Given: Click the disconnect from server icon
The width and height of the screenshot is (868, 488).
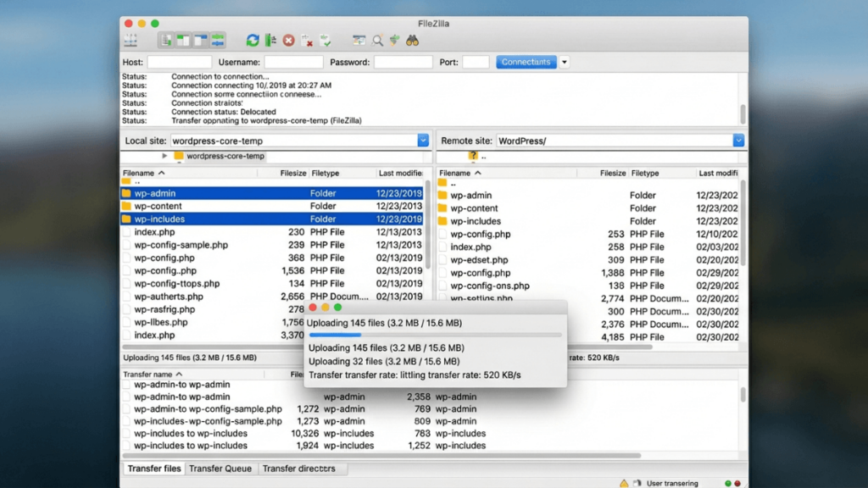Looking at the screenshot, I should point(307,41).
